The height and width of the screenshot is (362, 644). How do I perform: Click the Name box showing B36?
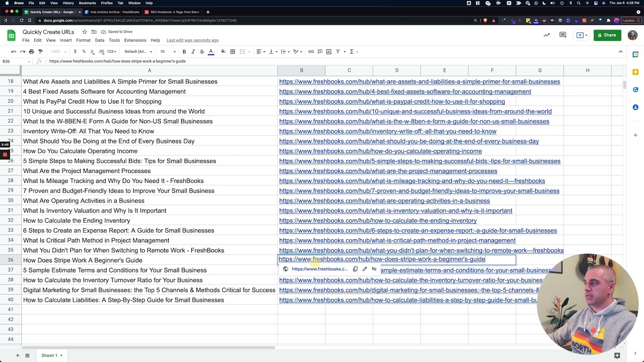pos(15,61)
